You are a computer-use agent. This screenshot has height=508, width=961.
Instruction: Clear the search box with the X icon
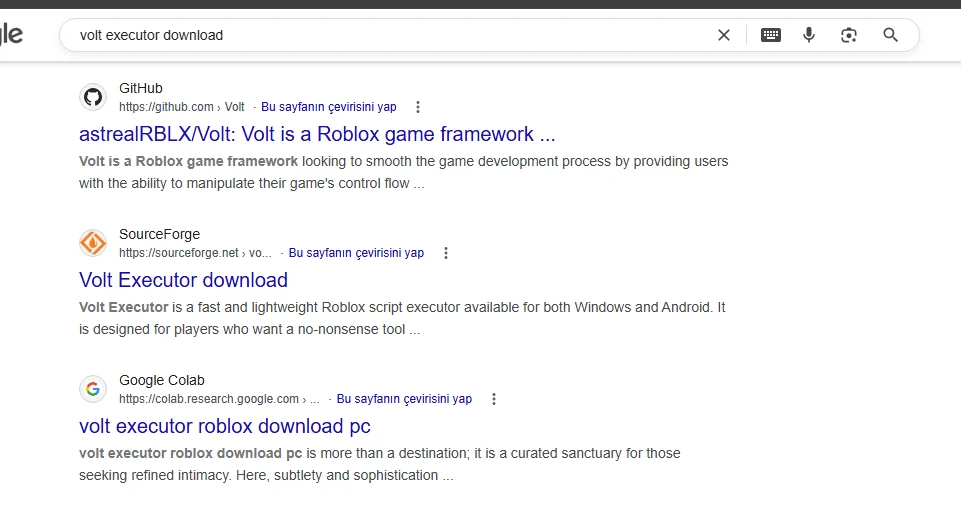coord(724,35)
